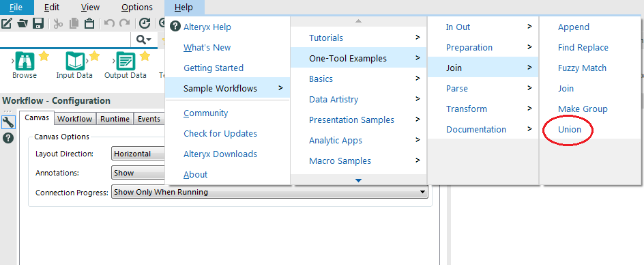Click Check for Updates link
The image size is (644, 265).
click(220, 134)
